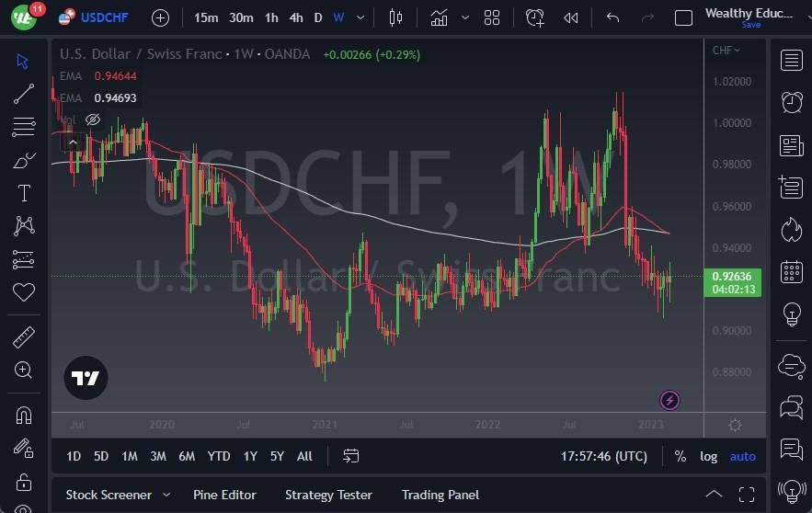Select the weekly W timeframe
The width and height of the screenshot is (812, 513).
(338, 18)
